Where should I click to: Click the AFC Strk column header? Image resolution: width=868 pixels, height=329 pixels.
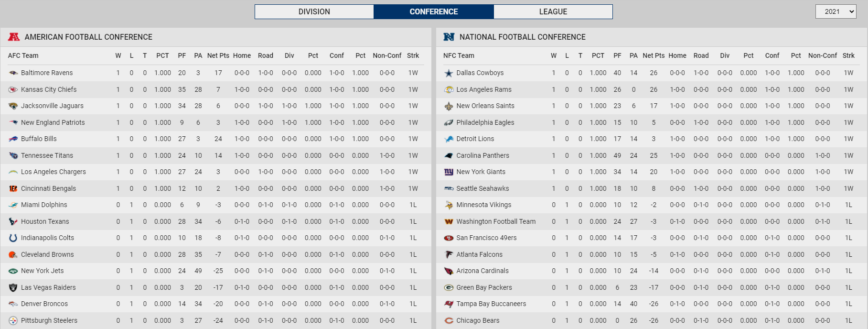[413, 55]
